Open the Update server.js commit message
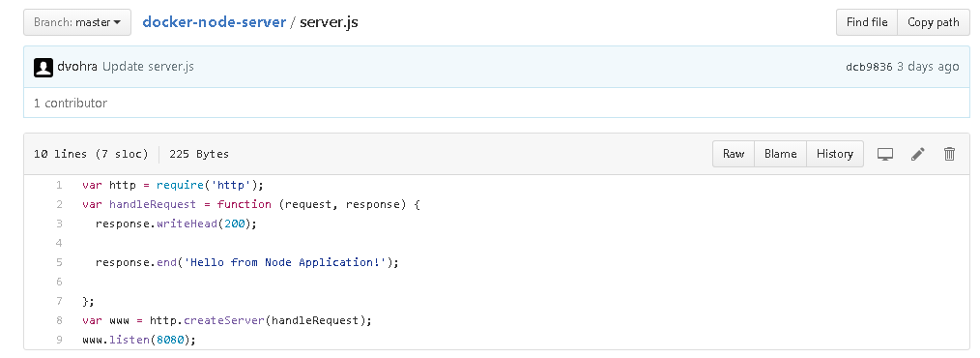 tap(148, 67)
